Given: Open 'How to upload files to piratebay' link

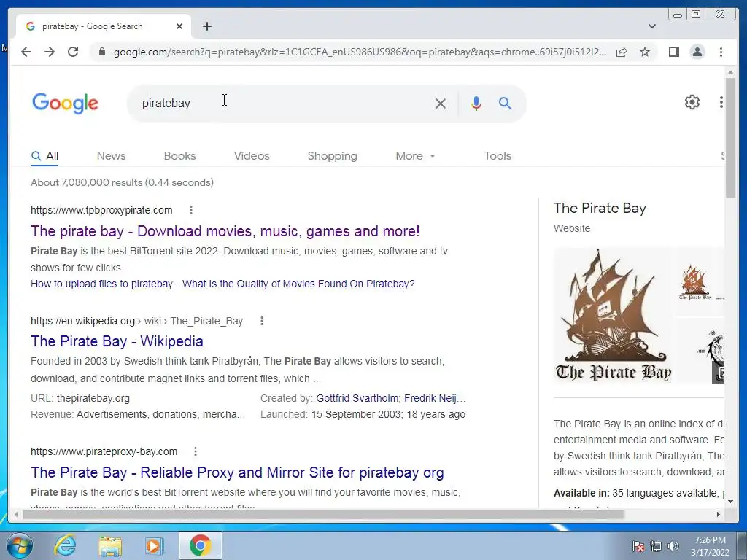Looking at the screenshot, I should 101,284.
